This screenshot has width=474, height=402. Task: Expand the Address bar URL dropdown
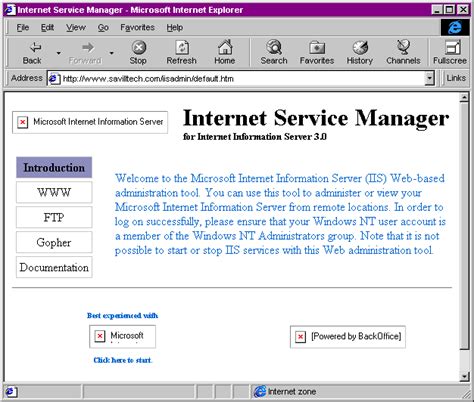430,79
